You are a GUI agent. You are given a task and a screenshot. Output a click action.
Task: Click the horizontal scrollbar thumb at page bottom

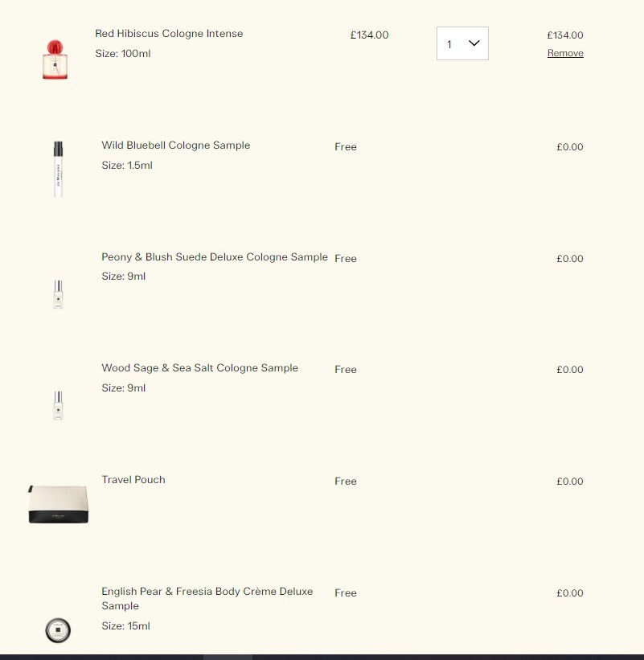click(228, 657)
